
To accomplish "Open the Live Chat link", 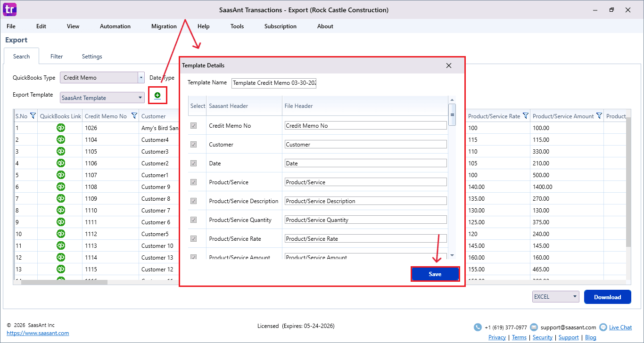I will click(x=620, y=327).
